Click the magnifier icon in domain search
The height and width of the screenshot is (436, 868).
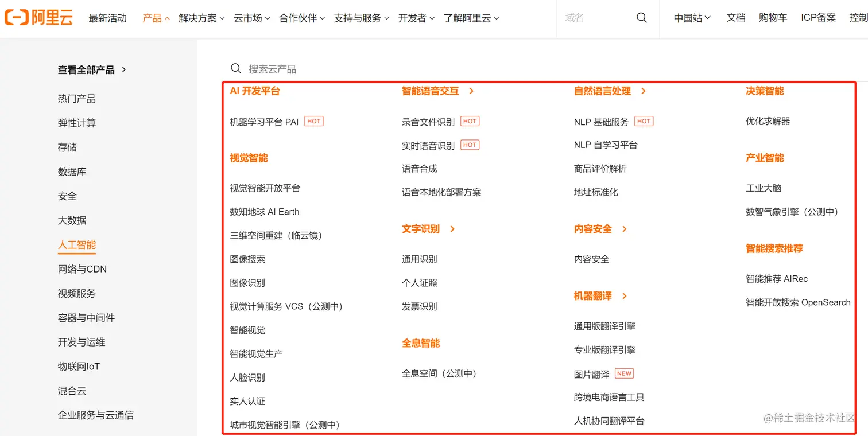[x=642, y=18]
